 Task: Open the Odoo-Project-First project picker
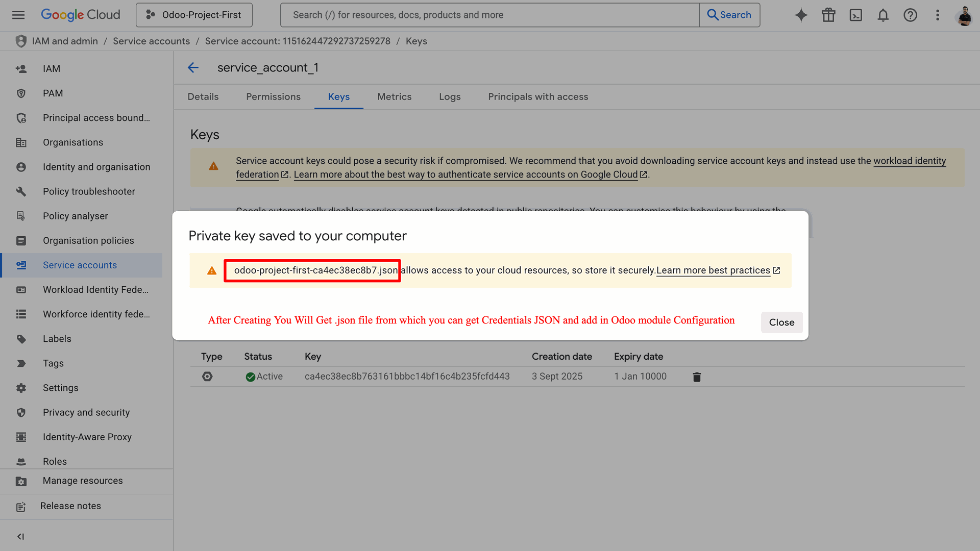click(194, 15)
